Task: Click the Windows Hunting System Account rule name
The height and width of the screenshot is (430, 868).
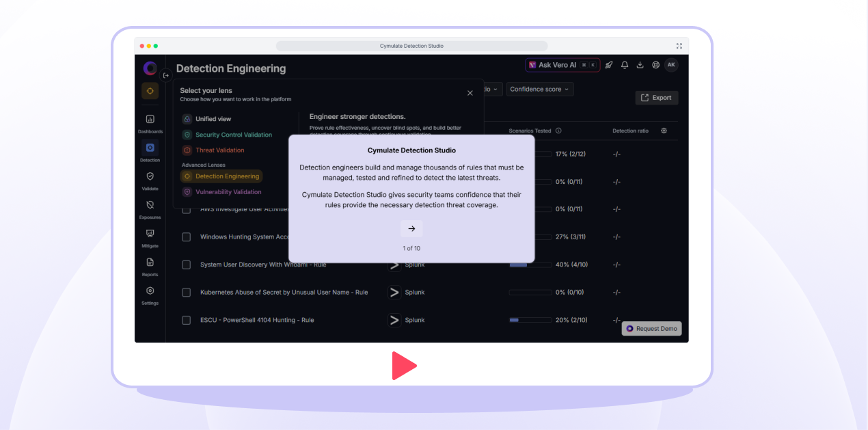Action: point(245,237)
